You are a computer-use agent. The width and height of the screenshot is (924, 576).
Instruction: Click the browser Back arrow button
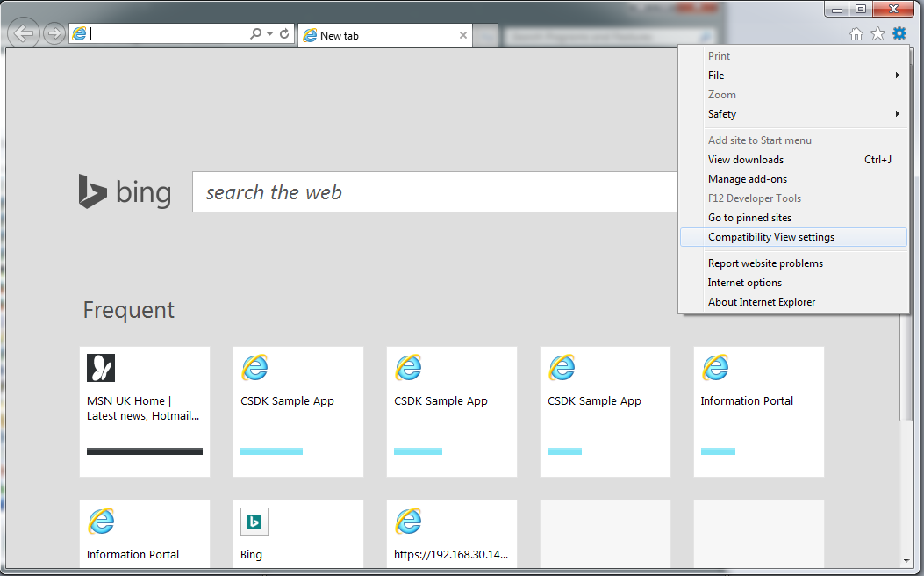(x=24, y=33)
